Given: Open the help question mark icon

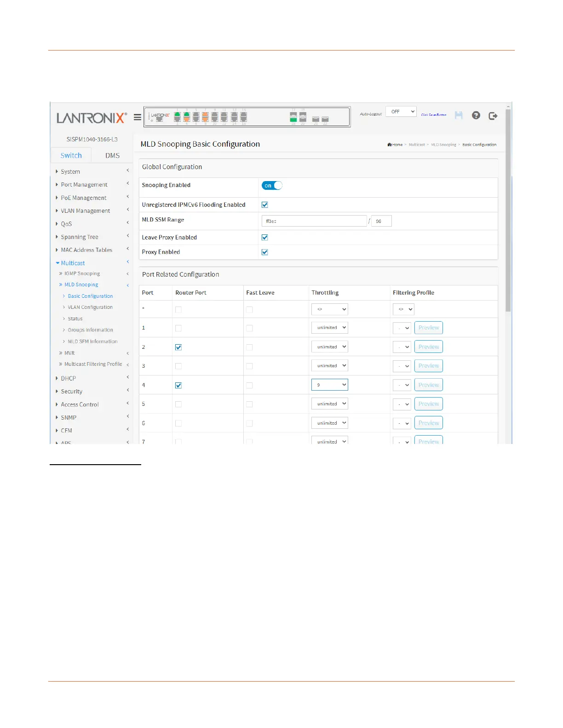Looking at the screenshot, I should pos(476,115).
